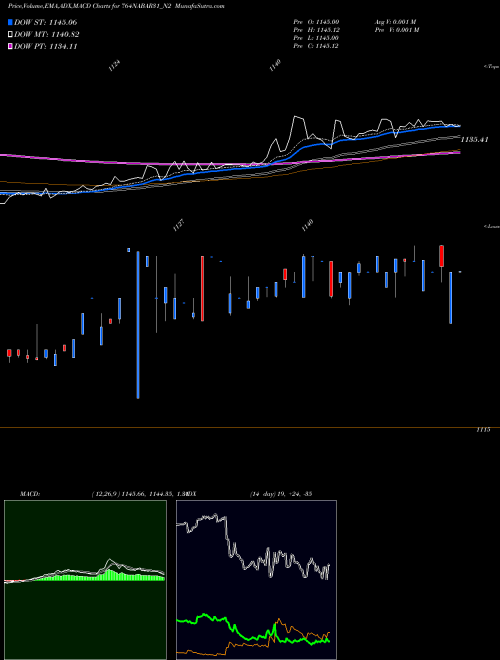Click the tallest blue candlestick
The width and height of the screenshot is (500, 660).
click(138, 325)
